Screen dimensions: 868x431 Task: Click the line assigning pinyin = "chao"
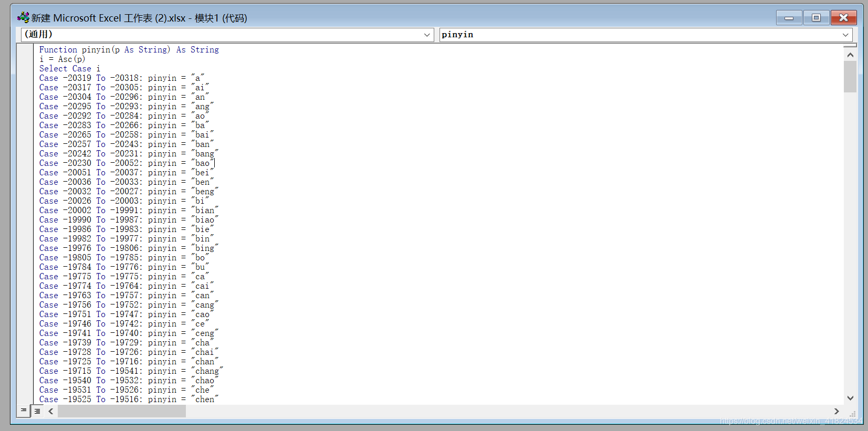pos(129,381)
